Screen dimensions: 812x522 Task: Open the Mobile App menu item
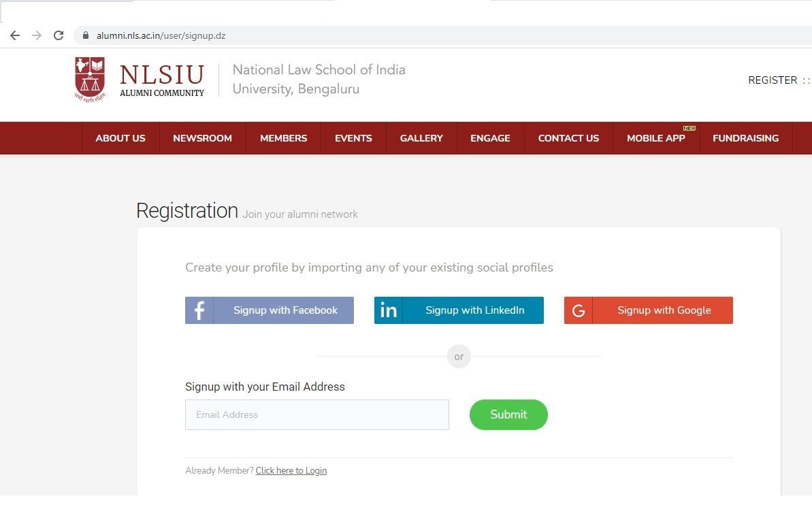coord(655,138)
